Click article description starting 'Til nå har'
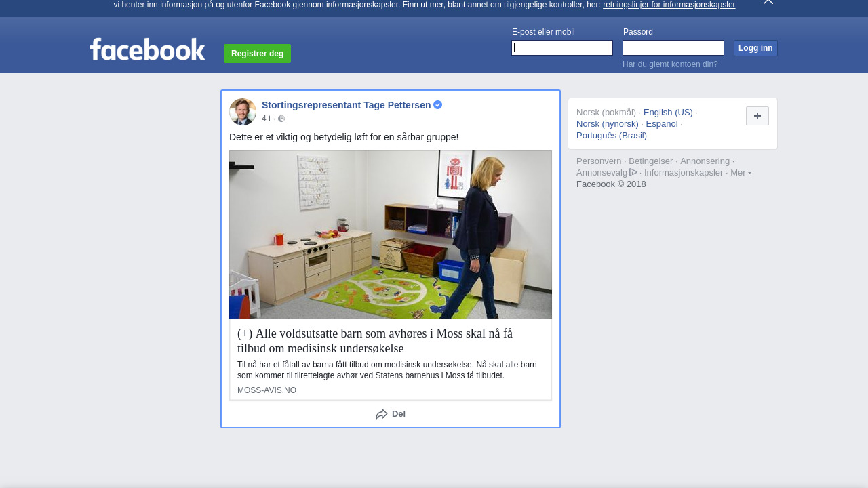This screenshot has height=488, width=868. [x=387, y=370]
